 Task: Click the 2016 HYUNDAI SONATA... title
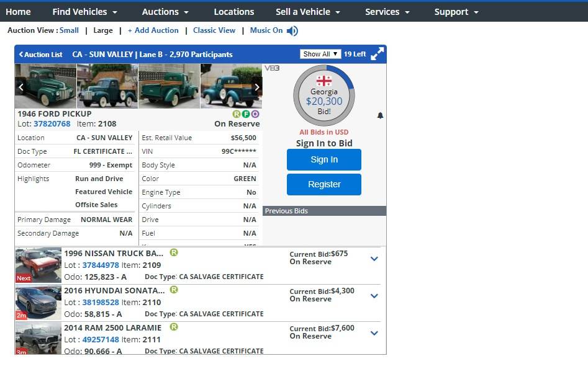coord(114,290)
